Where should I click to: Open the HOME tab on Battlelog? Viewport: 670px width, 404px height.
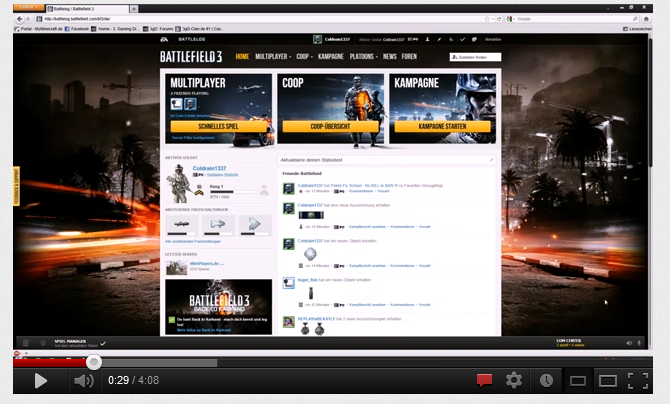pyautogui.click(x=242, y=56)
